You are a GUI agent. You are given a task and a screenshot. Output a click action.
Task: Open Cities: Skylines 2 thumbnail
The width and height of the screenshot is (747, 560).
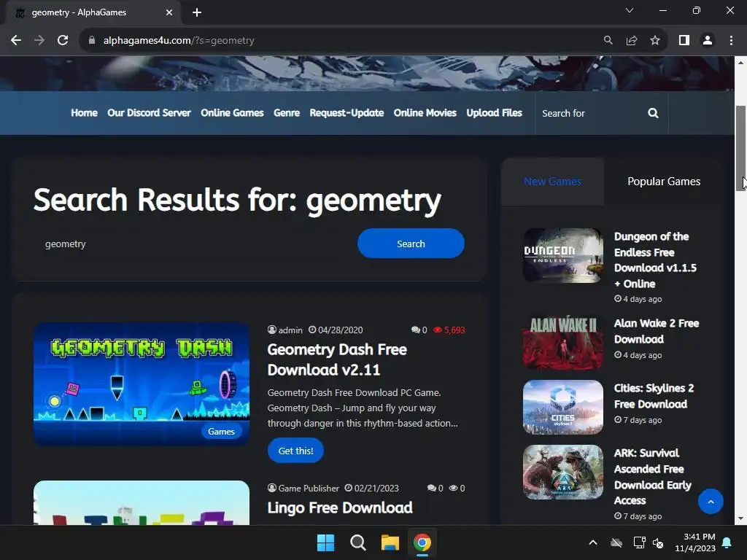(563, 407)
